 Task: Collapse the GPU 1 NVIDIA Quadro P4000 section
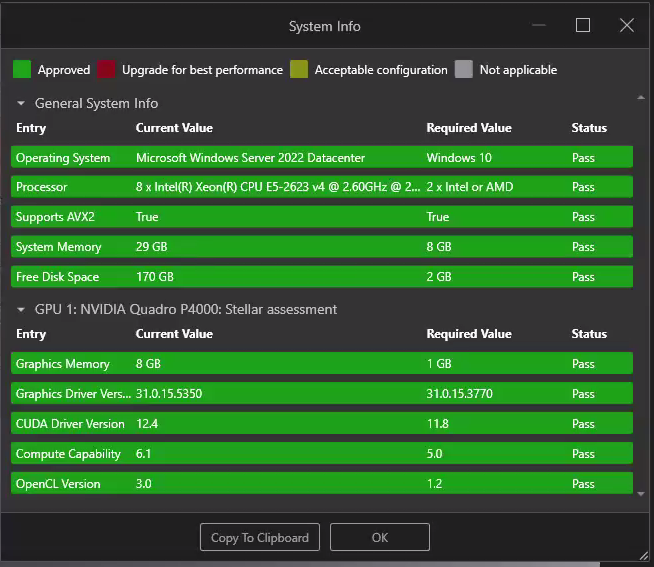tap(21, 310)
